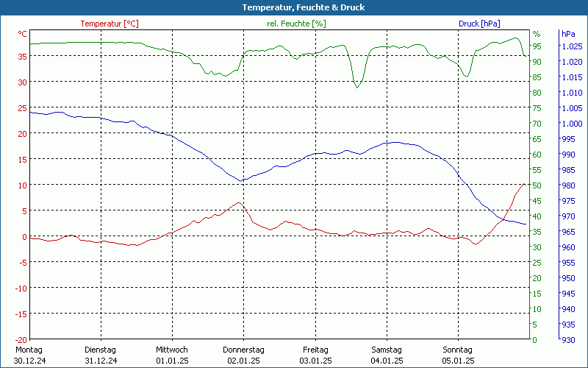Click the date '04.01.25'
588x368 pixels.
387,361
